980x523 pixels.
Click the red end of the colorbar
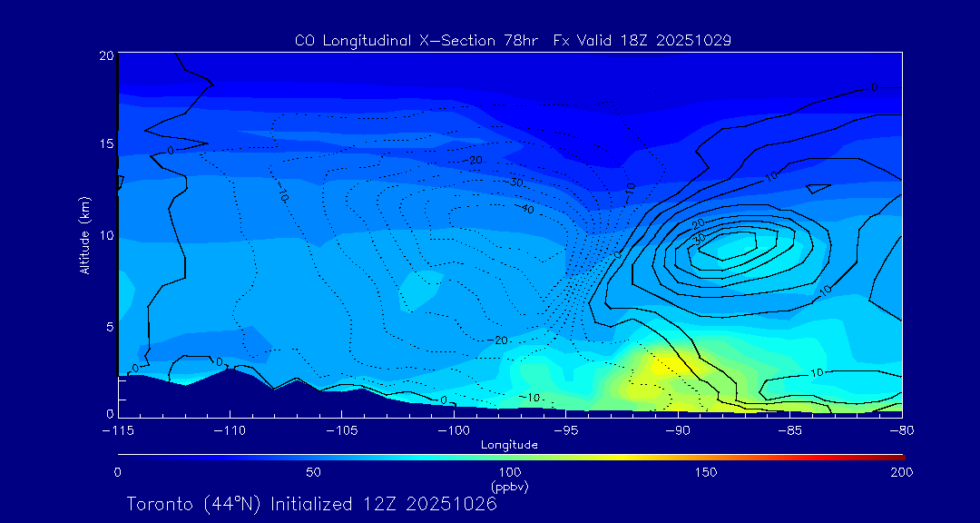point(898,456)
